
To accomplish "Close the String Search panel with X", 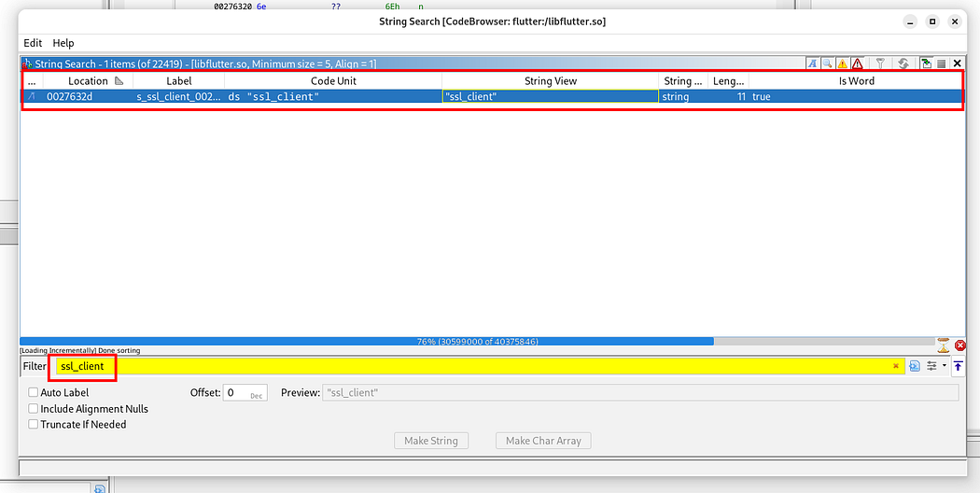I will point(957,63).
